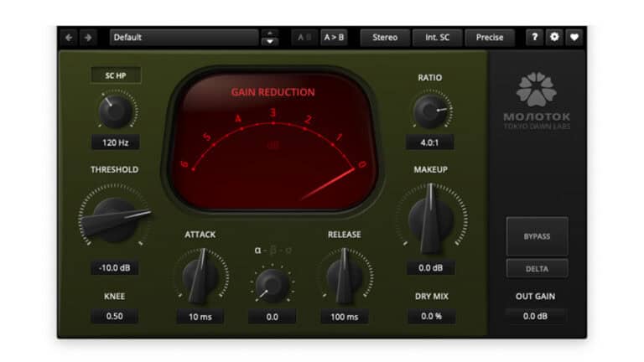Click the OUT GAIN label text
The image size is (644, 362).
click(535, 297)
